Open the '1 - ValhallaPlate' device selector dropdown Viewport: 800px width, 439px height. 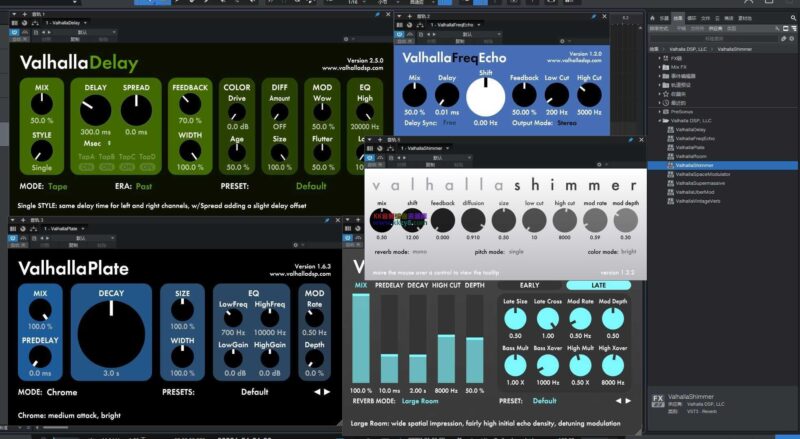click(64, 228)
